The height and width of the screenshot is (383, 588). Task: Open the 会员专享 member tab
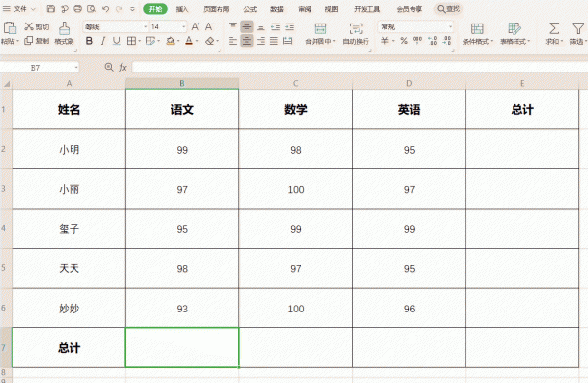coord(409,9)
